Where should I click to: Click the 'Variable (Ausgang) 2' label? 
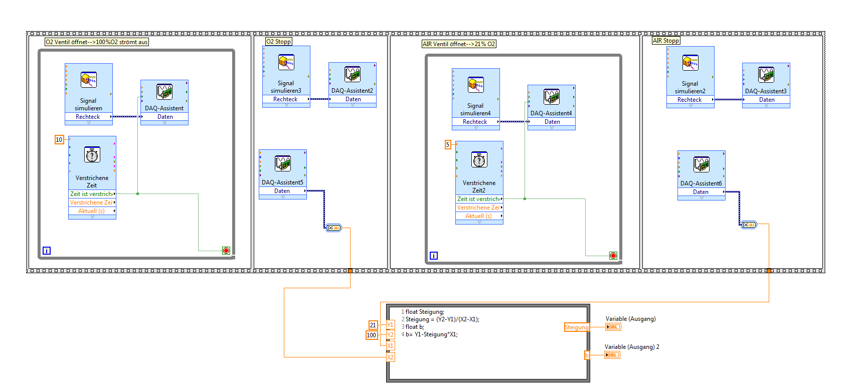pos(632,347)
